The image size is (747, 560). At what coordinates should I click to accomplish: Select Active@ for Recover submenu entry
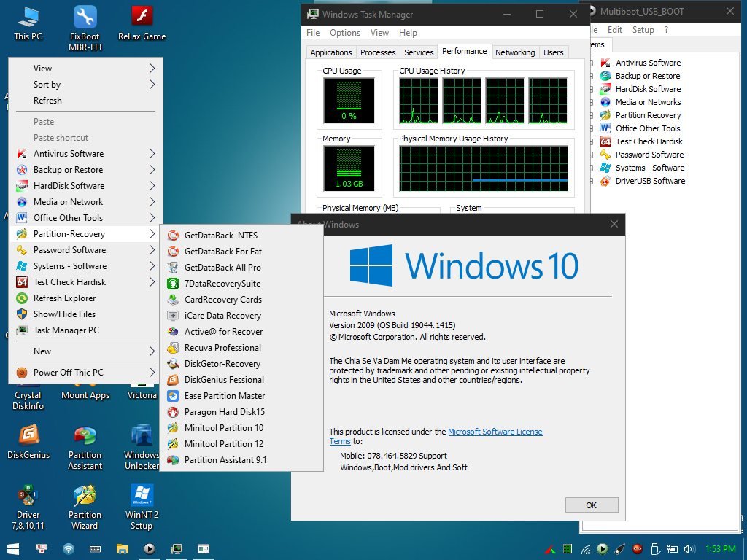coord(241,332)
